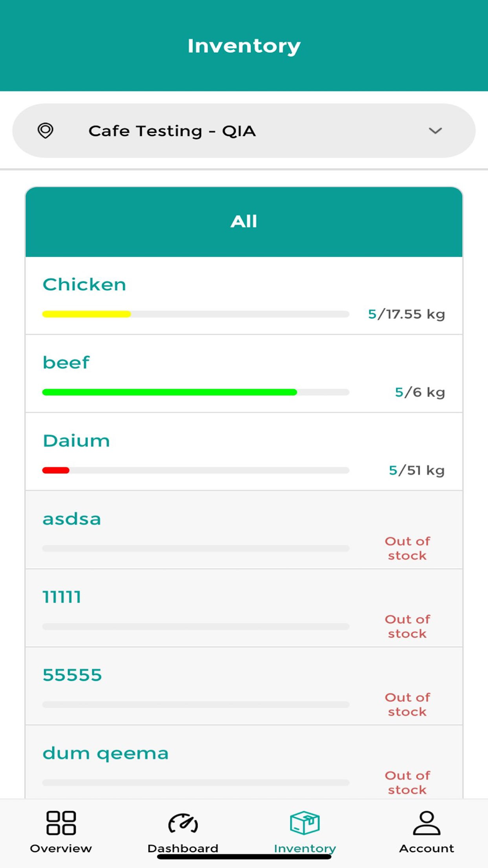Click the location pin icon
The width and height of the screenshot is (488, 868).
[x=45, y=130]
